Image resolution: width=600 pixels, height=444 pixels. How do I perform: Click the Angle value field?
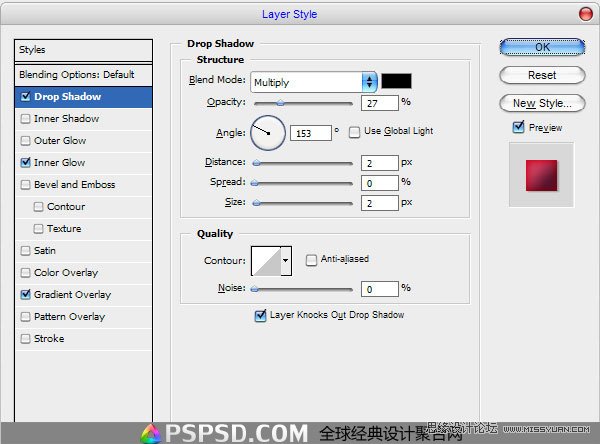pos(311,133)
